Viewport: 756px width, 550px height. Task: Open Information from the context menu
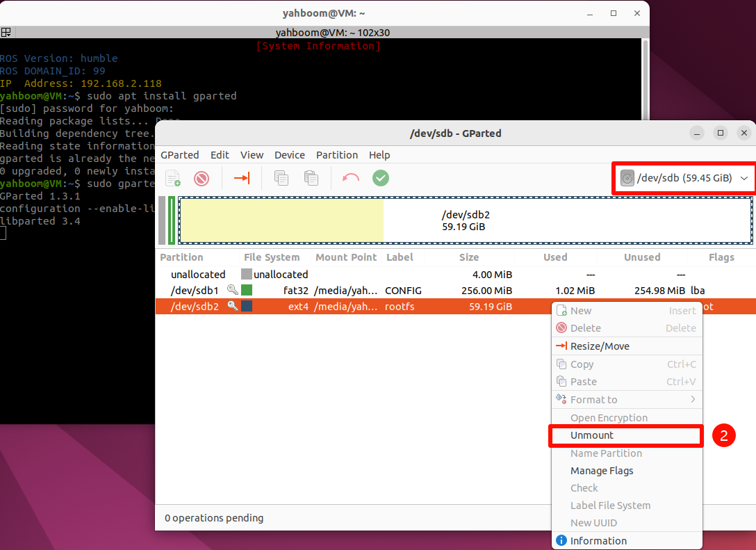(x=627, y=540)
